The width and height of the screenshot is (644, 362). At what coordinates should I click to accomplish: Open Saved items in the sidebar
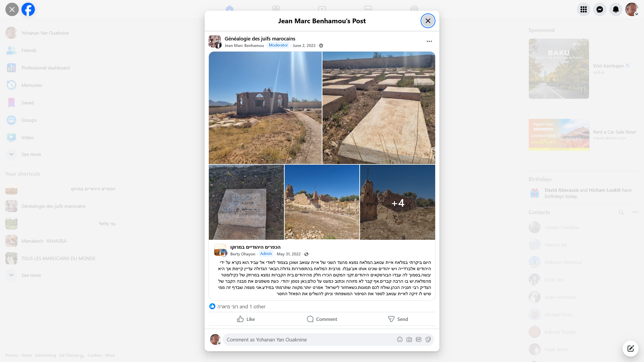[28, 102]
